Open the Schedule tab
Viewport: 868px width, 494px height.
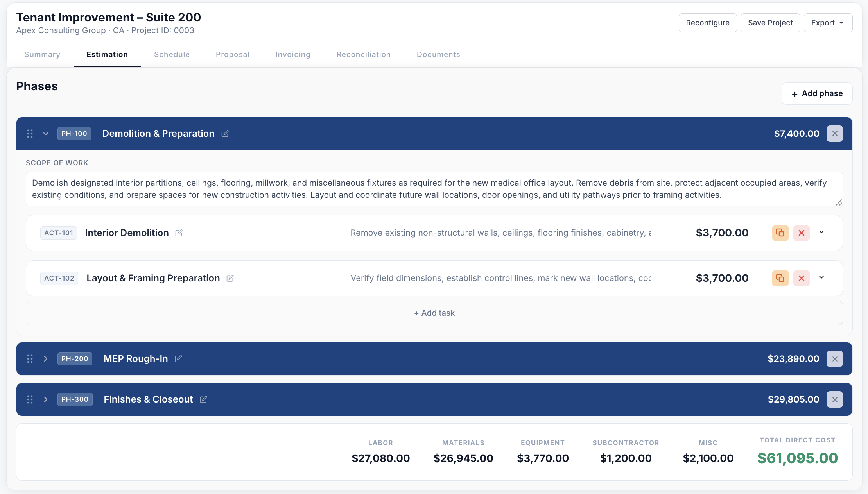click(x=172, y=55)
